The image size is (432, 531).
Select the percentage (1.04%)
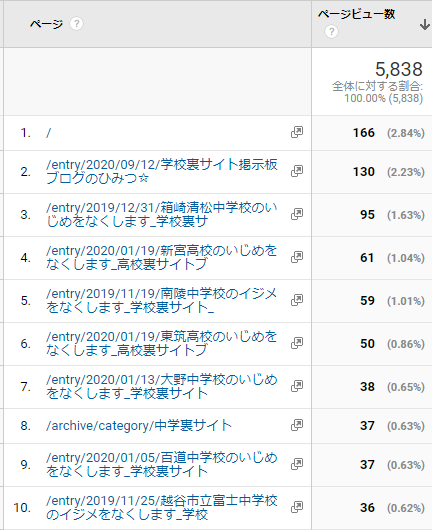coord(406,258)
